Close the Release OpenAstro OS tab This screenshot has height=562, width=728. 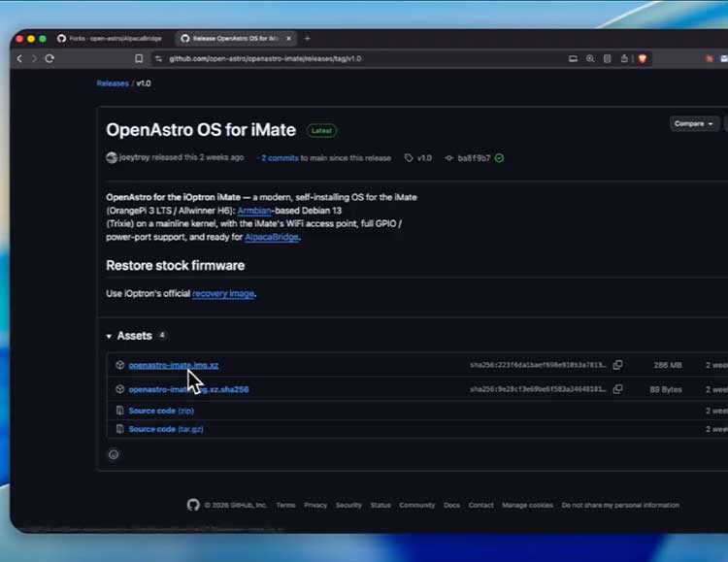(289, 39)
